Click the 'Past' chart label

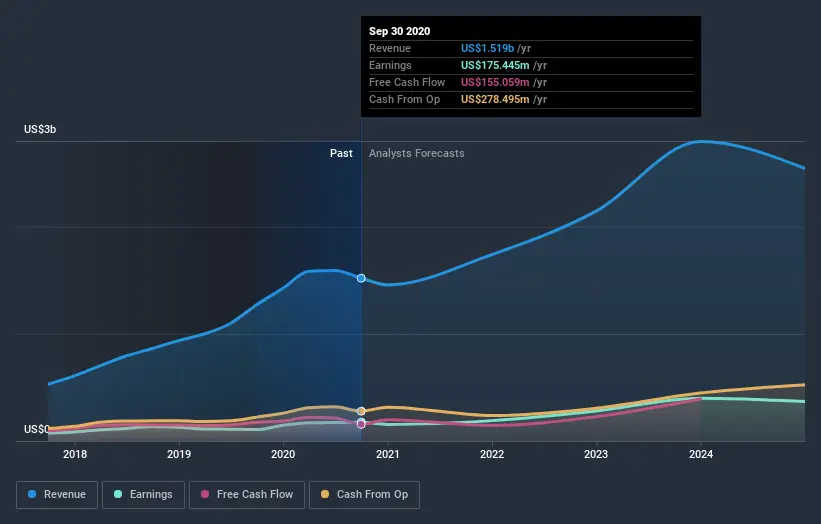tap(341, 153)
